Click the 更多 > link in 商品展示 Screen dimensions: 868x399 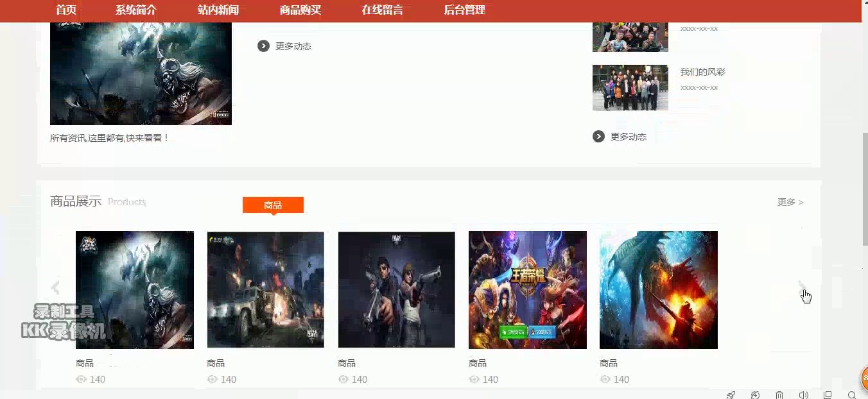click(790, 202)
